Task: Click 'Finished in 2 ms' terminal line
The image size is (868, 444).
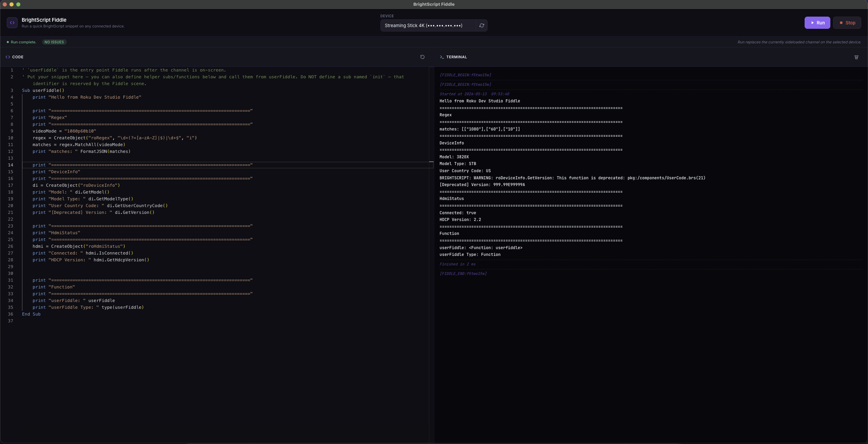Action: pyautogui.click(x=457, y=264)
